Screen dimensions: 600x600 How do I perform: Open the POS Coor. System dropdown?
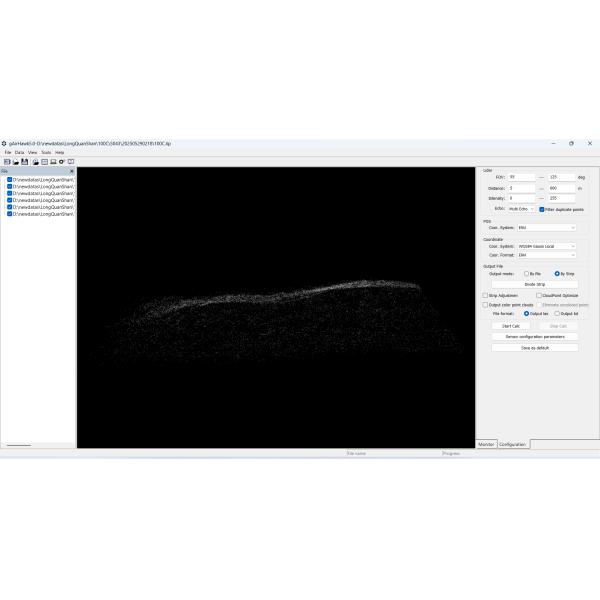click(547, 228)
